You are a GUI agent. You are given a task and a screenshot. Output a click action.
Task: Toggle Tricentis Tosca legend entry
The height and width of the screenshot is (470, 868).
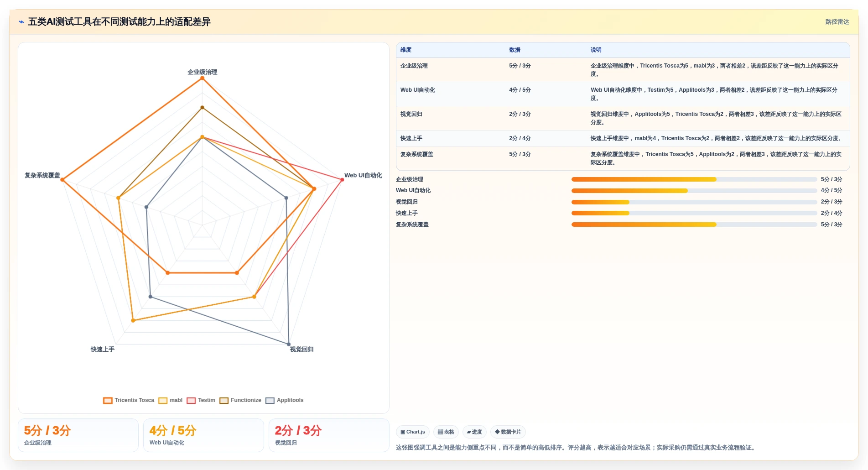click(129, 400)
